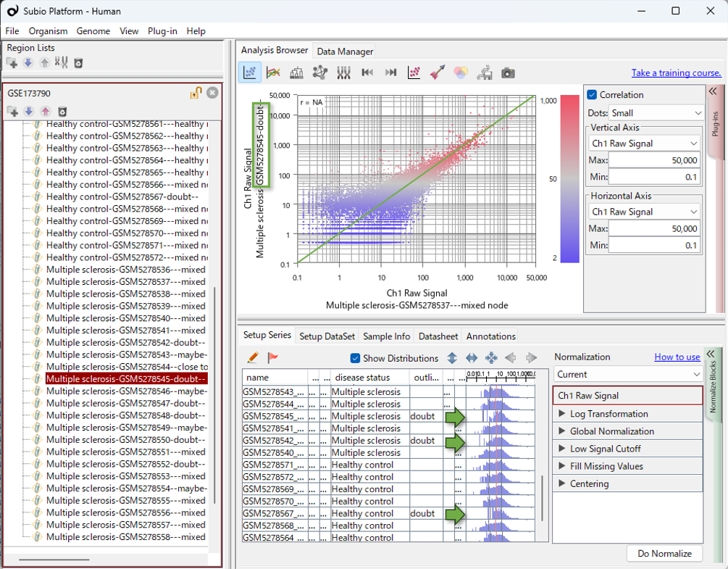
Task: Select the chromosome view tool
Action: (x=344, y=72)
